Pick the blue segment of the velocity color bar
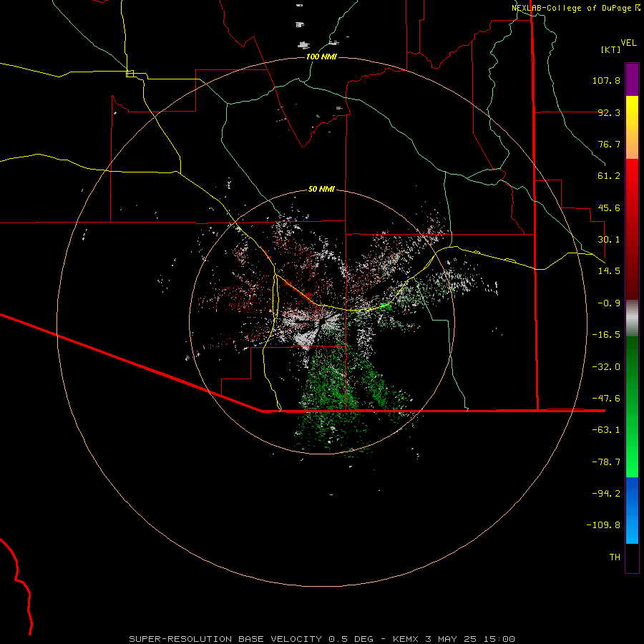 [x=632, y=510]
